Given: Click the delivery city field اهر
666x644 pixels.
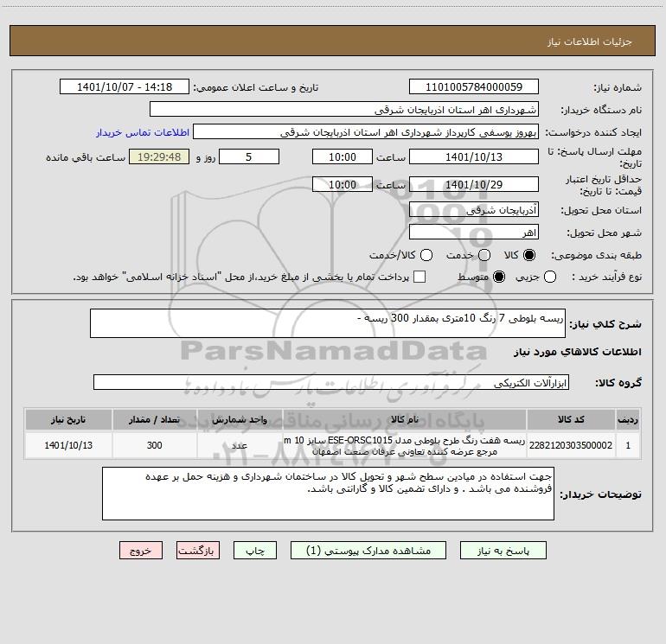Looking at the screenshot, I should tap(474, 233).
